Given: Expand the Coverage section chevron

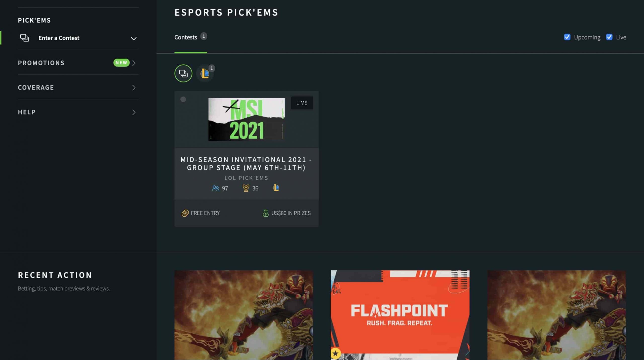Looking at the screenshot, I should click(x=134, y=88).
